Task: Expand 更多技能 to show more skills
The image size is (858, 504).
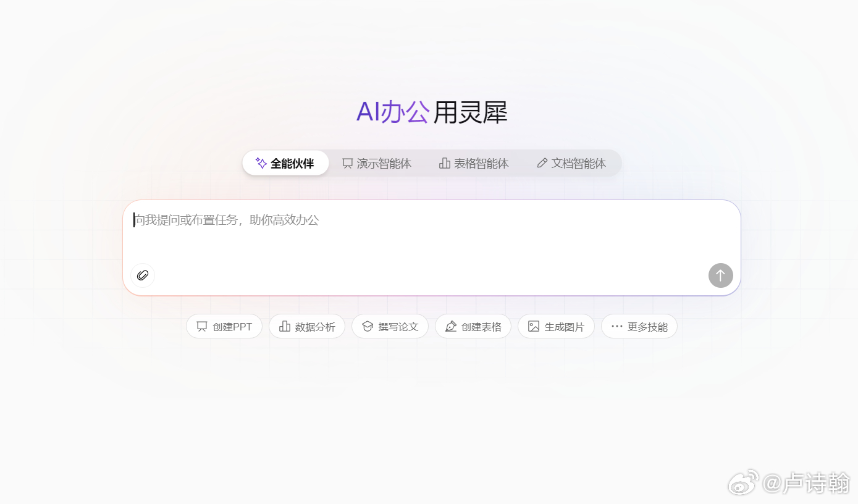Action: point(639,327)
